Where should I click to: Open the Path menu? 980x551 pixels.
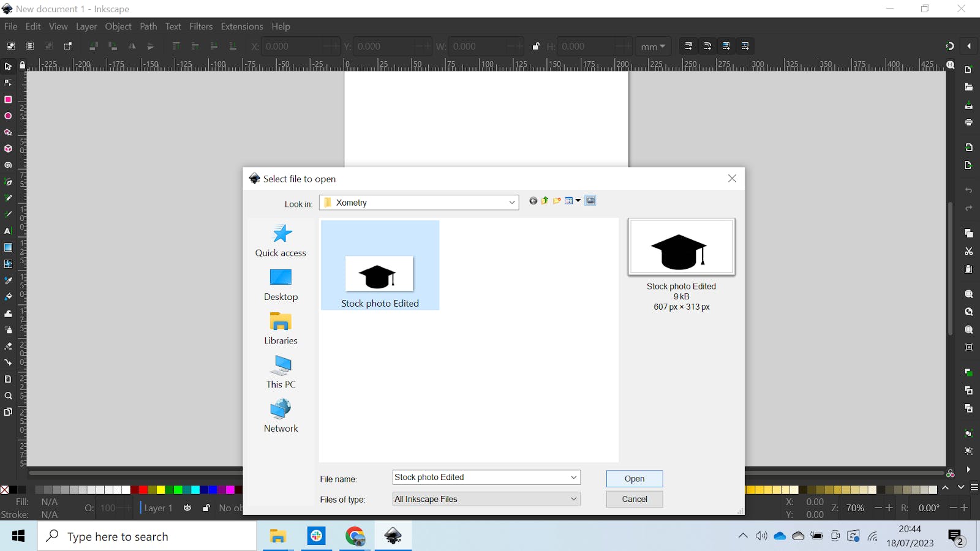(x=148, y=26)
